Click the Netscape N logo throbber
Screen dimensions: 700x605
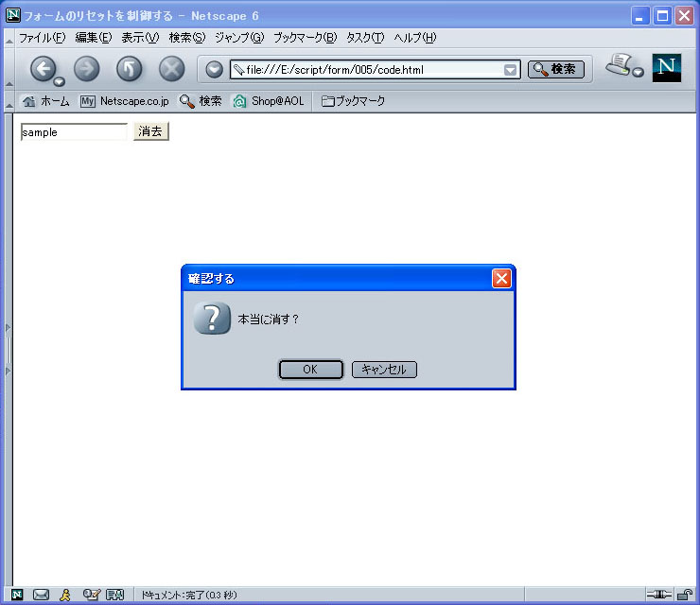click(667, 68)
